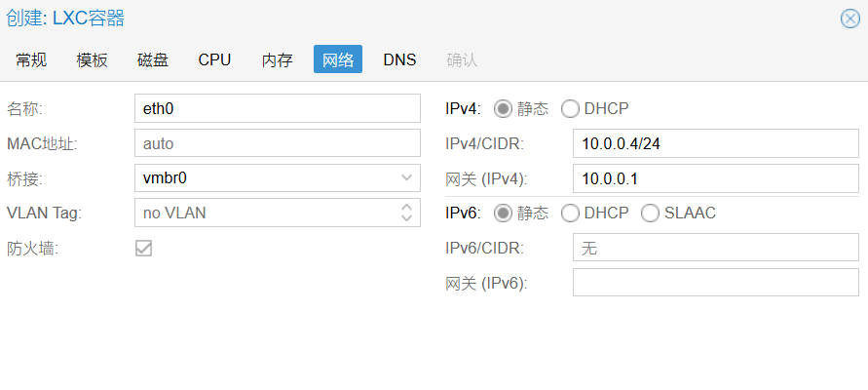
Task: Click the eth0 name field
Action: 278,108
